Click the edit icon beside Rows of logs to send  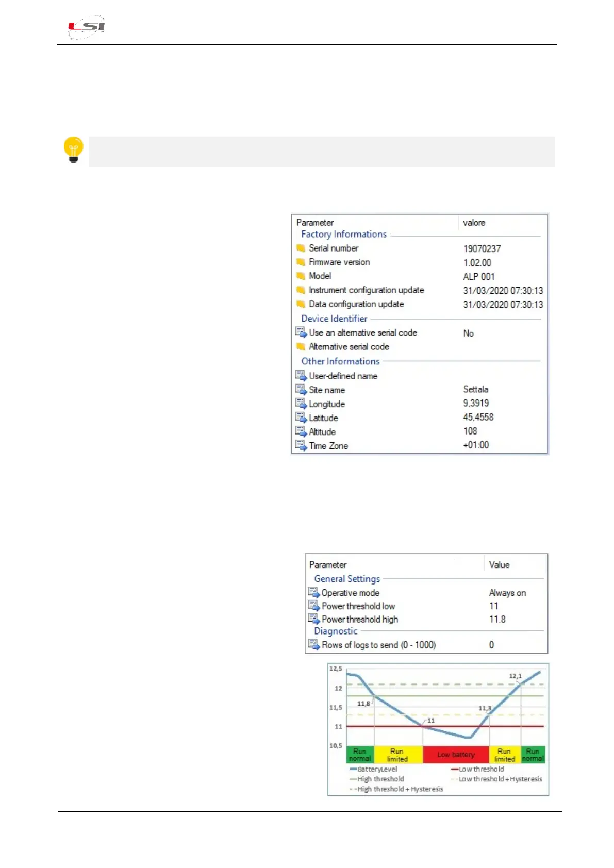point(313,645)
